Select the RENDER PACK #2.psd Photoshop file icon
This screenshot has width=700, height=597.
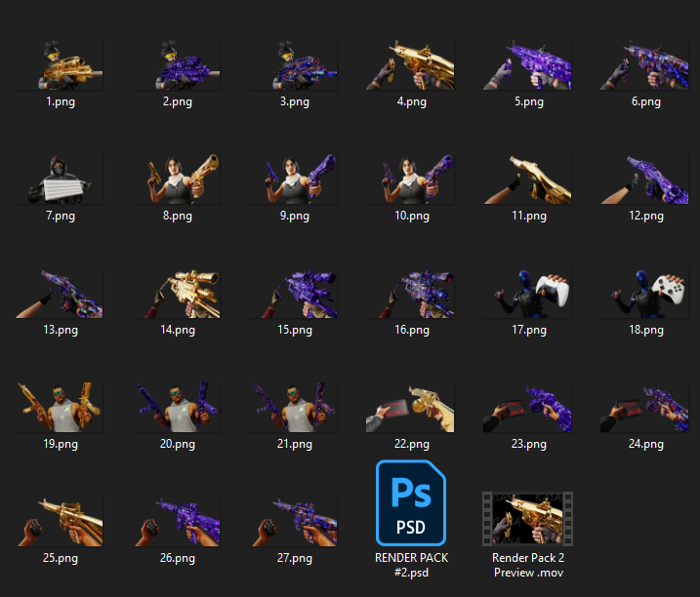click(411, 502)
